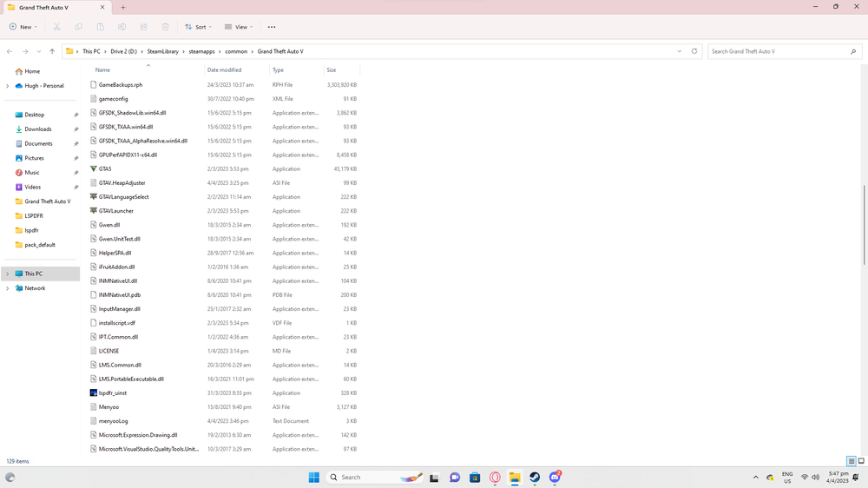
Task: Click the Copy toolbar icon
Action: 79,27
